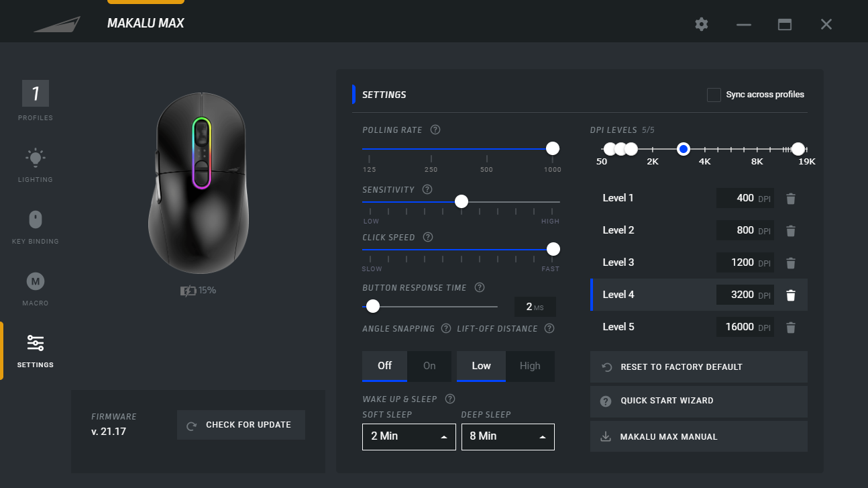Click the refresh icon in Check for Update
The height and width of the screenshot is (488, 868).
point(192,426)
